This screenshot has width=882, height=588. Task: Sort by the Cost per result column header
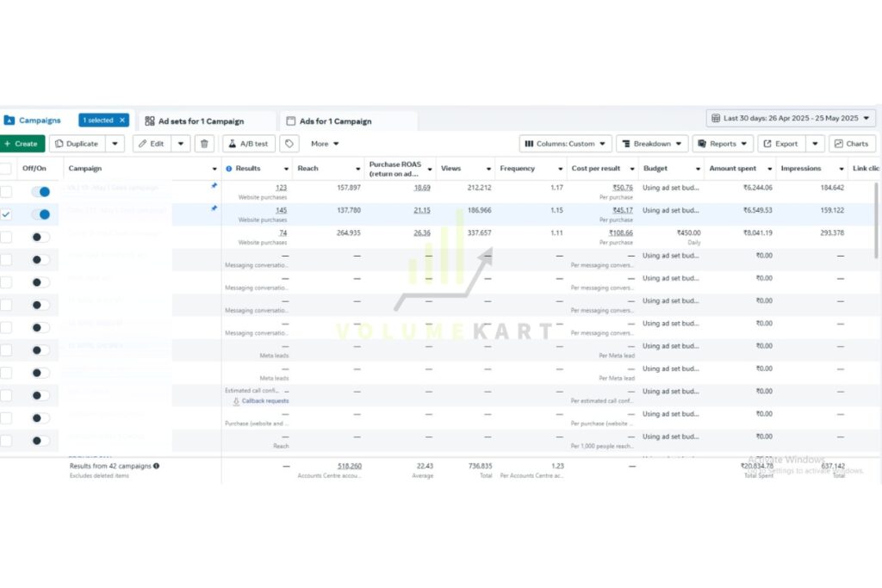pos(596,168)
